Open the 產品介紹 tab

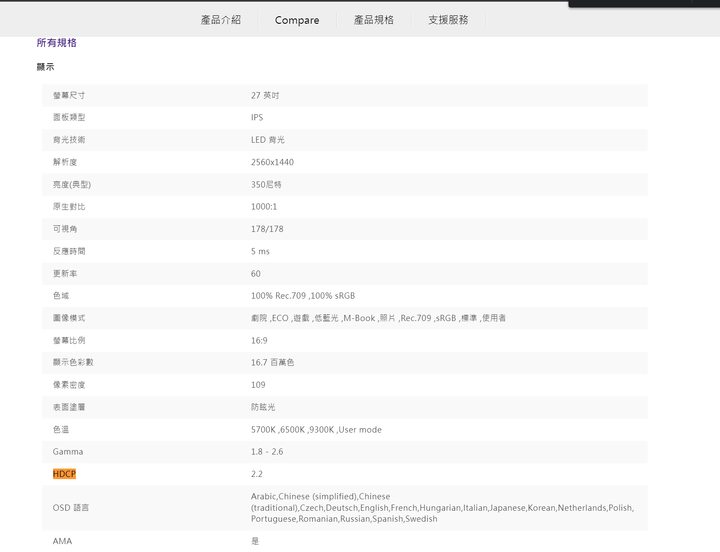click(x=220, y=20)
